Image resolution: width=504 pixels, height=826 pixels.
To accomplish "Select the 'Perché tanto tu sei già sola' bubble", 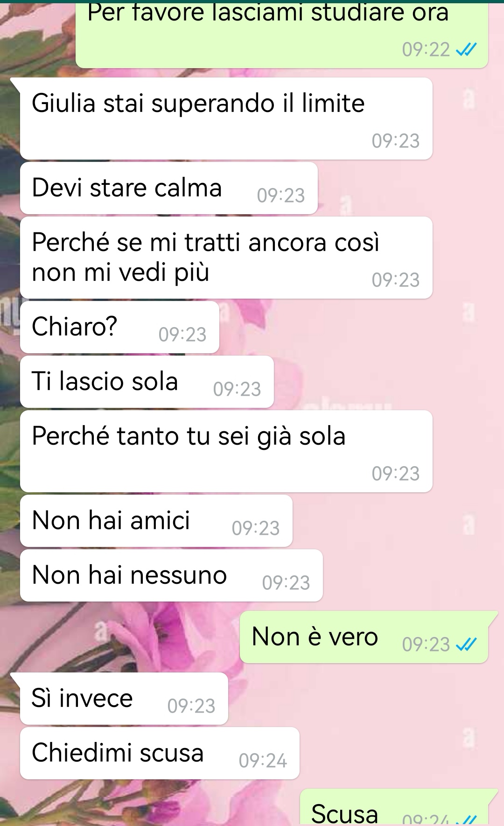I will click(x=226, y=451).
